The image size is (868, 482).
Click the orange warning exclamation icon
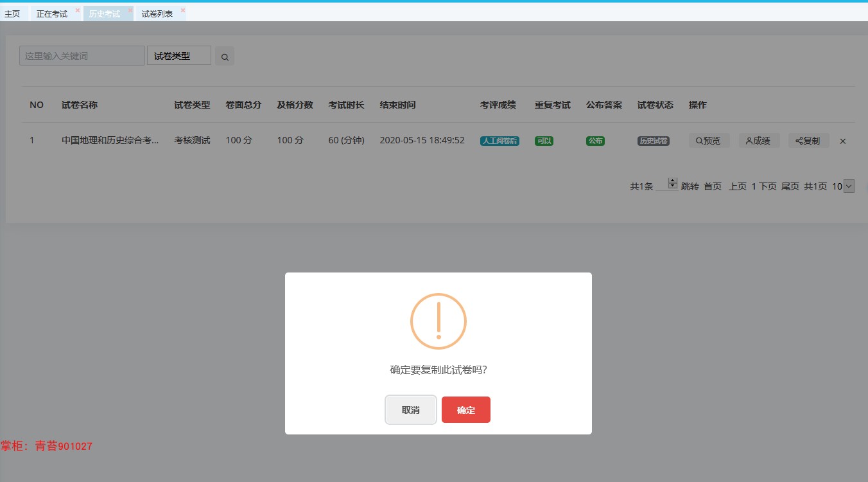(x=438, y=321)
